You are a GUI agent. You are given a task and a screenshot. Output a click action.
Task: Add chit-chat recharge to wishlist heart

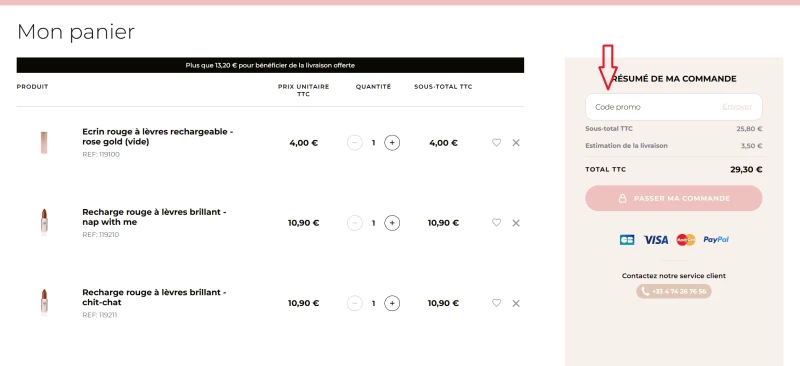(496, 303)
